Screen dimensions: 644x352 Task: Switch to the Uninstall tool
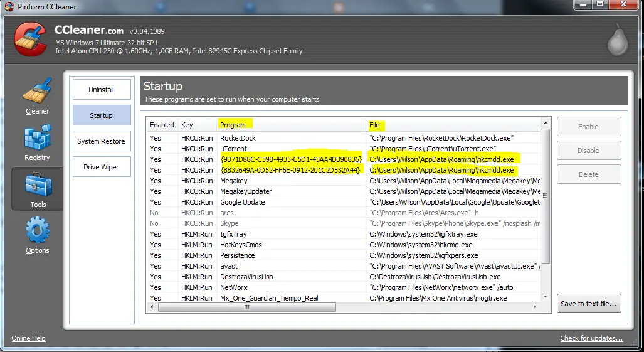pos(102,90)
